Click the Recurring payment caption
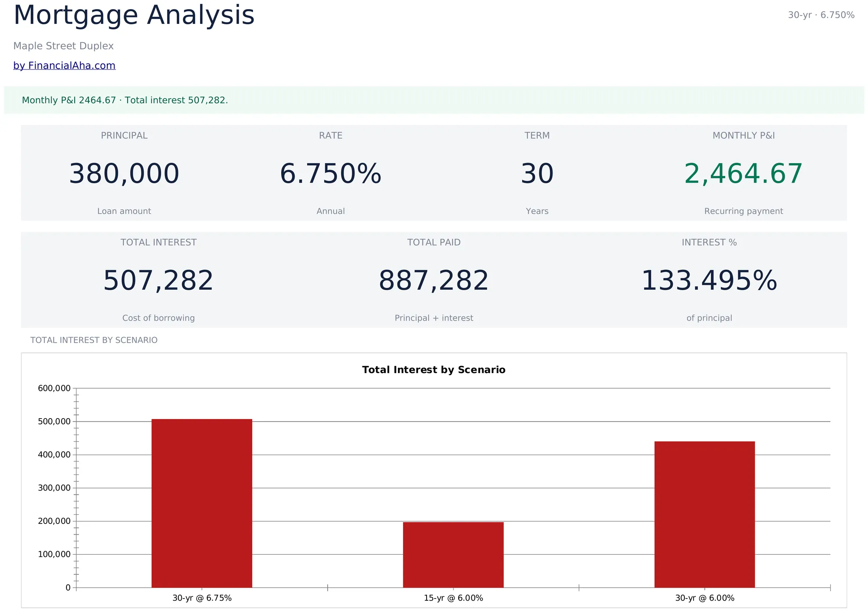 pos(743,211)
